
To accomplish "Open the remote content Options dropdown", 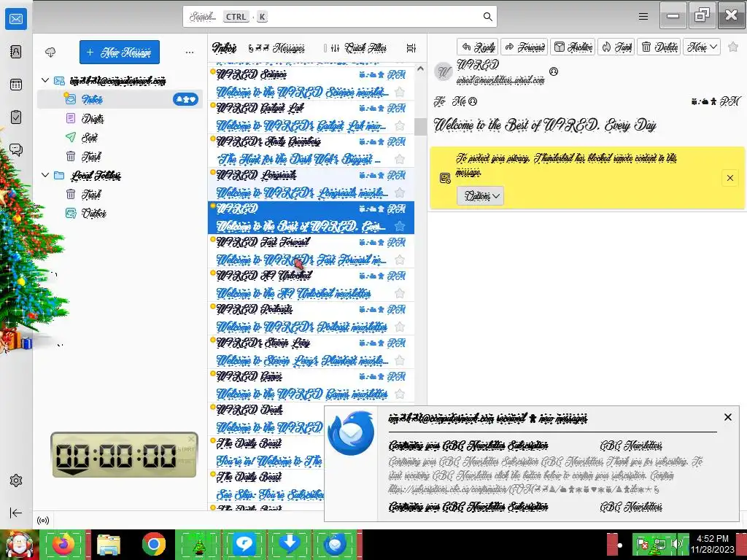I will click(480, 195).
